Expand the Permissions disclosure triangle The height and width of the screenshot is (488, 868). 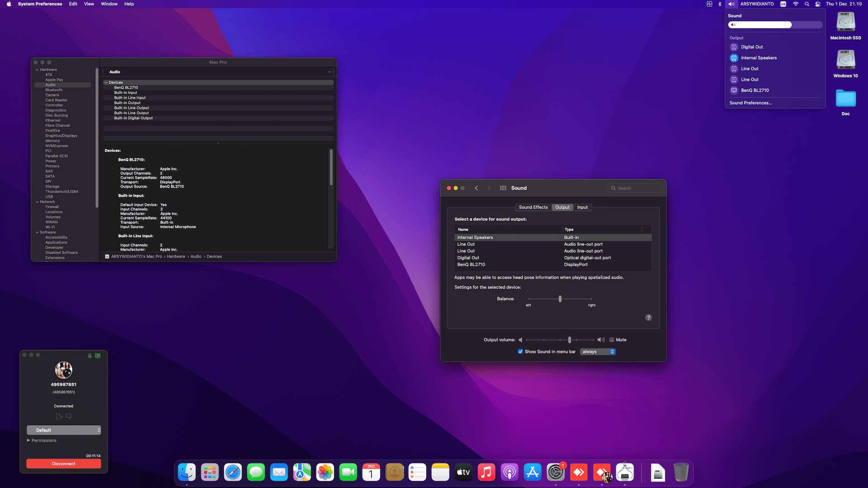(x=28, y=441)
